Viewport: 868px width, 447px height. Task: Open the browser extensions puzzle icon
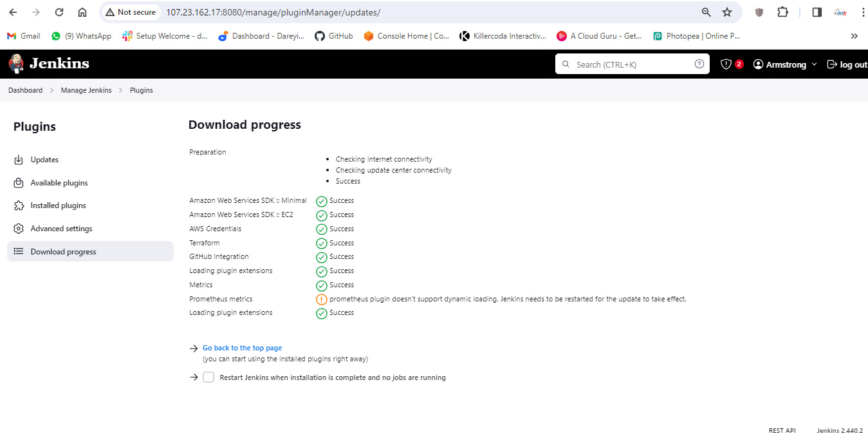782,12
